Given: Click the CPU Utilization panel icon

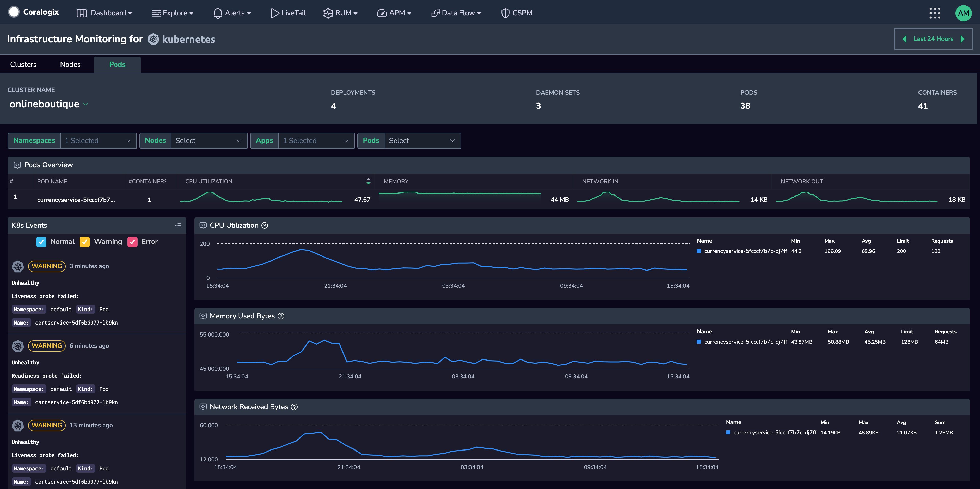Looking at the screenshot, I should [203, 225].
